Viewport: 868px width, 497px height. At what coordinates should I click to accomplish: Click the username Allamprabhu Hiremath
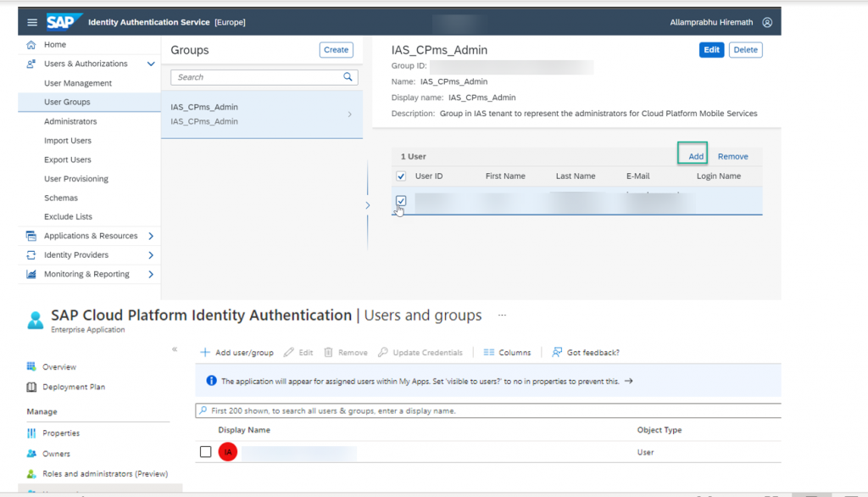coord(711,22)
